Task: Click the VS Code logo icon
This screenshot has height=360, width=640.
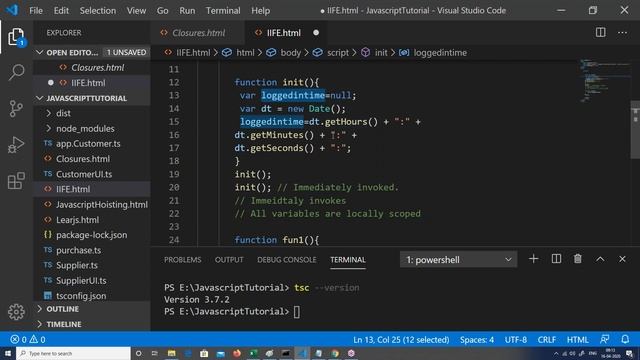Action: click(12, 10)
